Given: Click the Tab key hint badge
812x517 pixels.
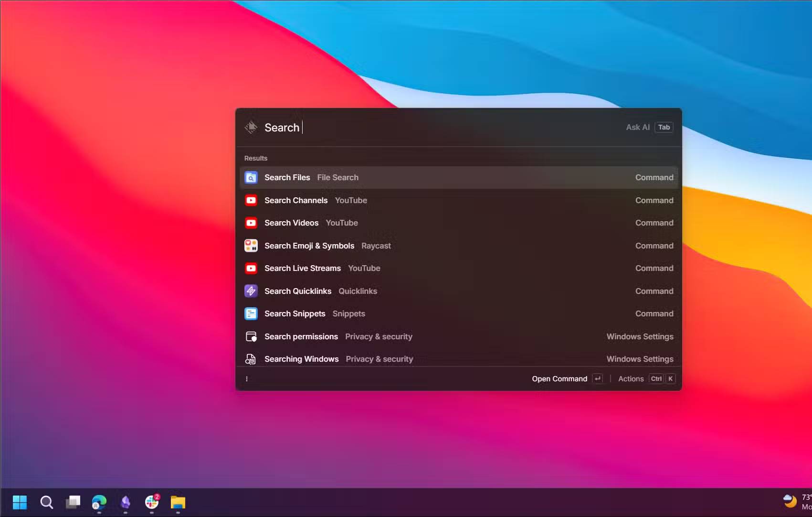Looking at the screenshot, I should point(664,127).
